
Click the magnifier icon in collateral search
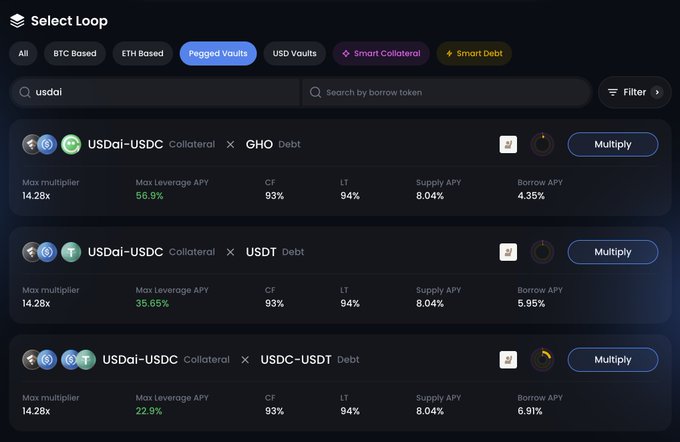coord(25,92)
